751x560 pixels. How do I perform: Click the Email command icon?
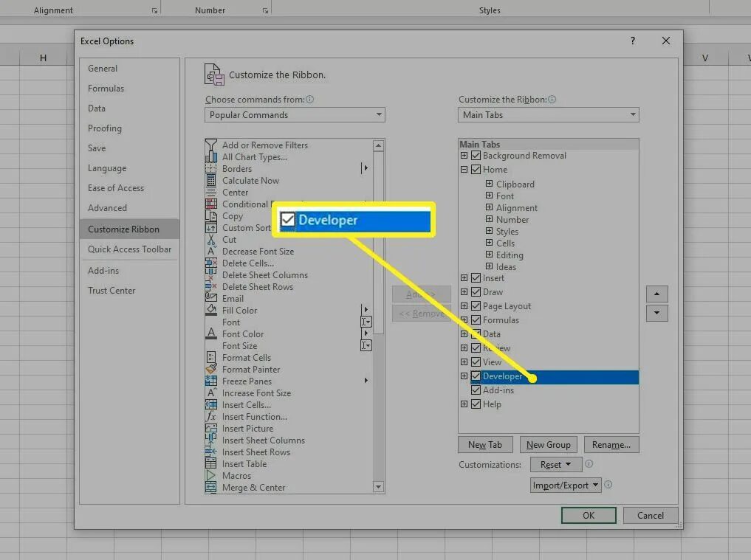click(x=210, y=298)
